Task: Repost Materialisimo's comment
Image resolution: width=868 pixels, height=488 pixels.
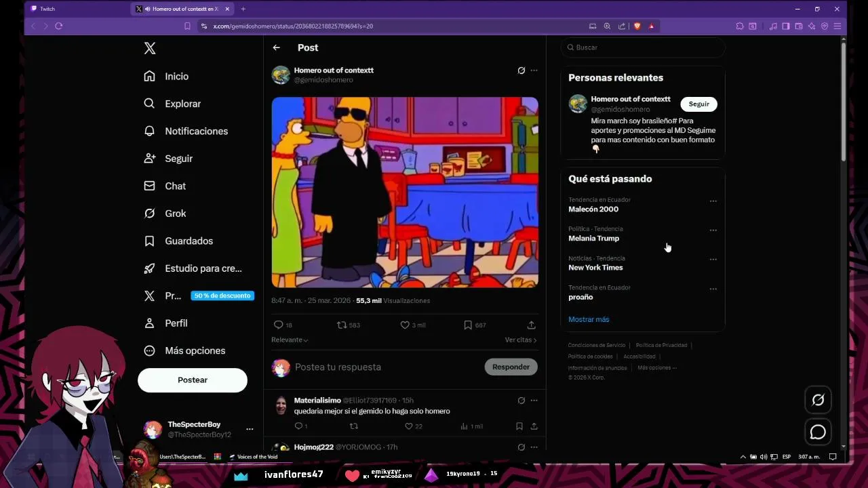Action: click(x=353, y=426)
